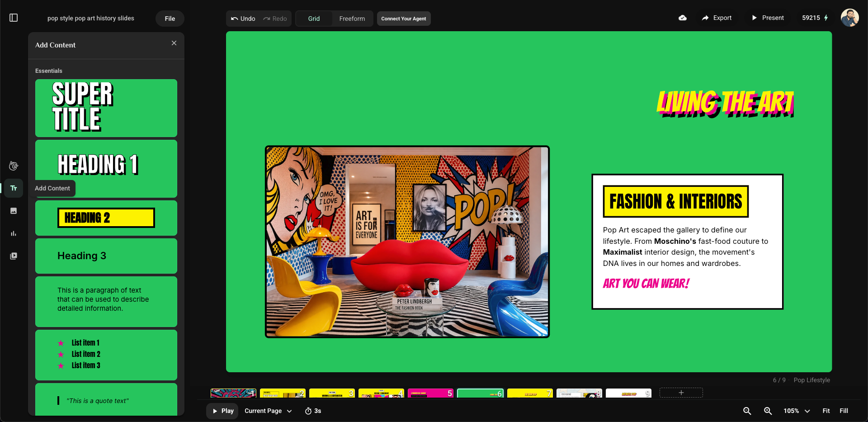Viewport: 868px width, 422px height.
Task: Click the Fill zoom option
Action: tap(844, 411)
